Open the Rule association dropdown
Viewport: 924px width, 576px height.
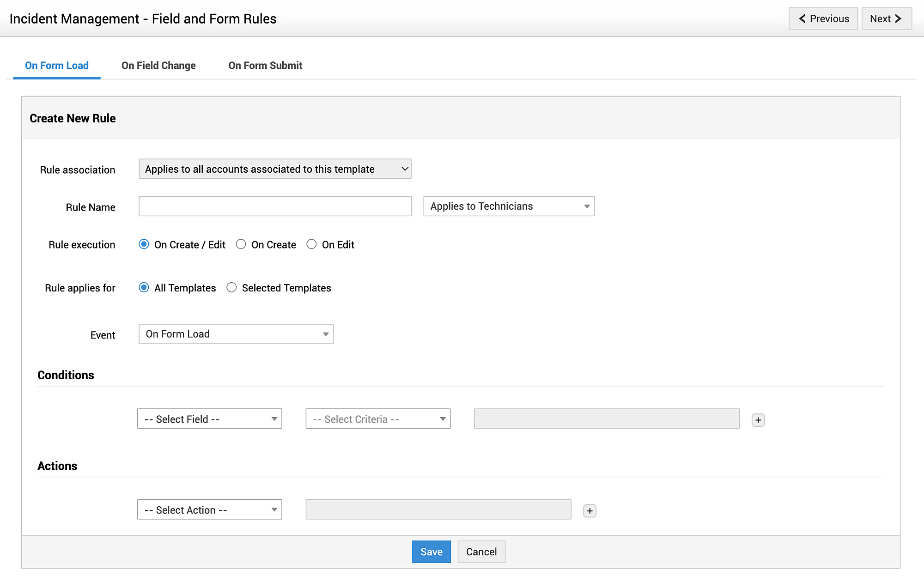pos(275,169)
